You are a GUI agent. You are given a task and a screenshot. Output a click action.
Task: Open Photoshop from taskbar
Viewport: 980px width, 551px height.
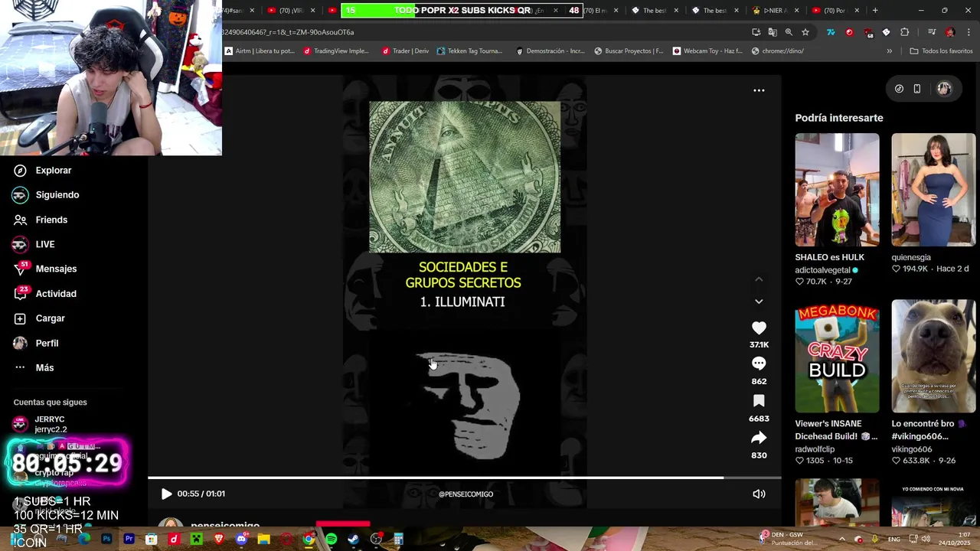106,540
